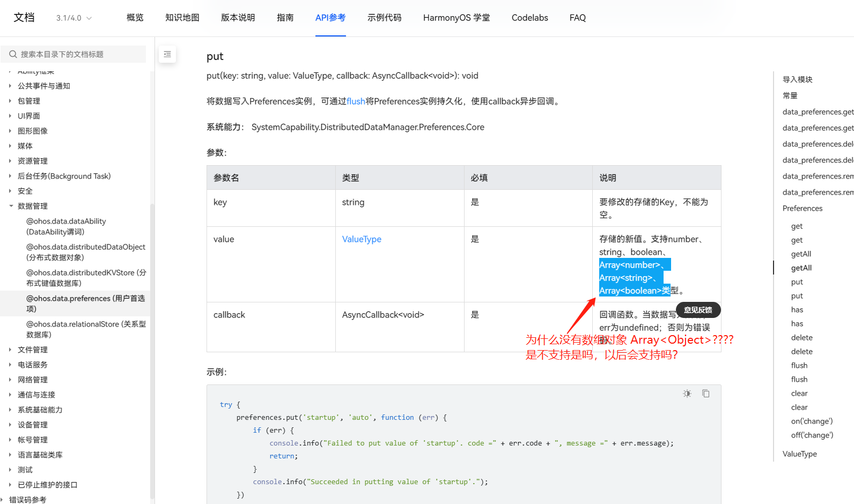854x504 pixels.
Task: Open @ohos.data.dataAbility doc page
Action: pyautogui.click(x=66, y=226)
